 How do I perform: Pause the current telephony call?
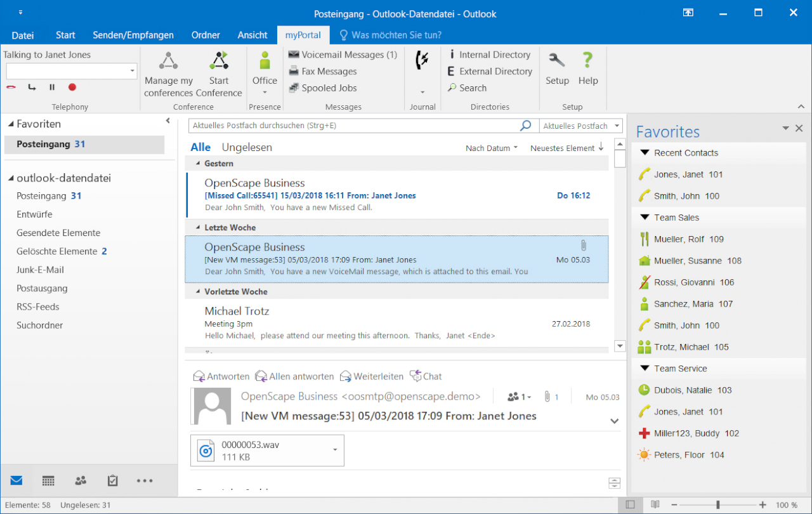tap(51, 87)
